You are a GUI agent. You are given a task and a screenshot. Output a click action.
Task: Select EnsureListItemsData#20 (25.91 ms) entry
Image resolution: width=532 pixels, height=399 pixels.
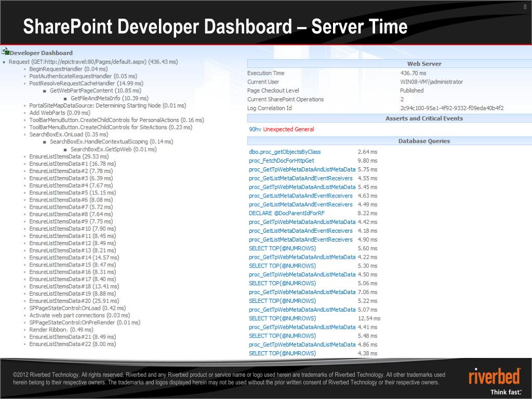tap(74, 301)
